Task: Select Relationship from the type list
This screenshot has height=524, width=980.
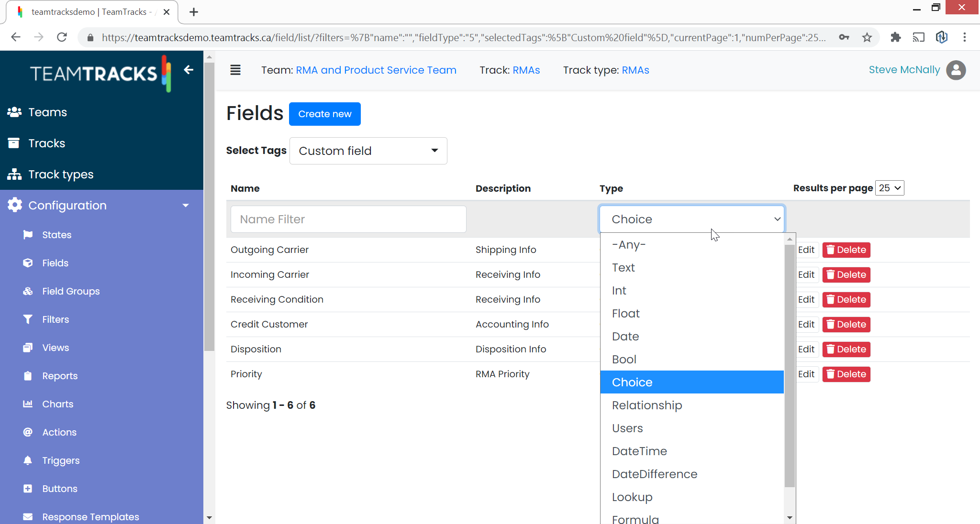Action: coord(646,405)
